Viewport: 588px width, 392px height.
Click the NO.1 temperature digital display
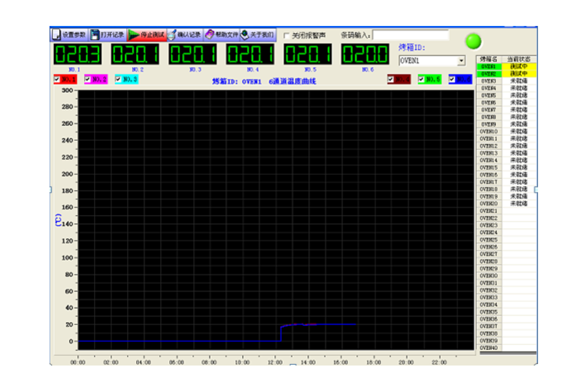coord(77,54)
